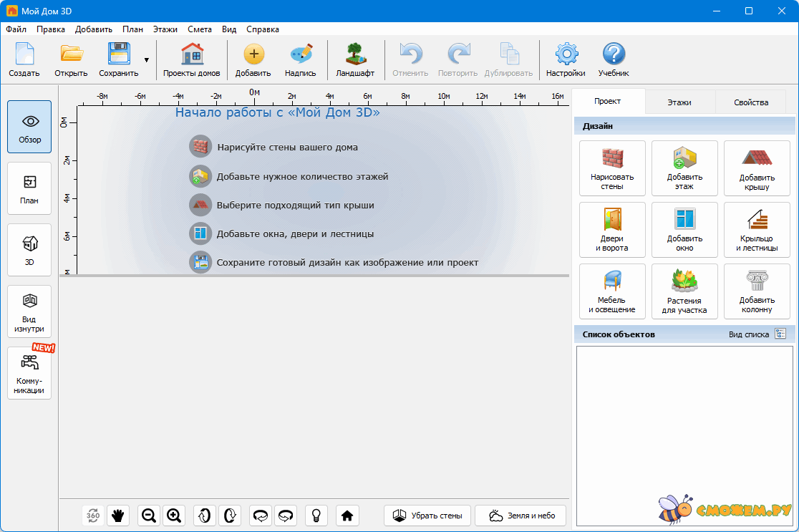The height and width of the screenshot is (532, 799).
Task: Click the Добавить окно window button
Action: (684, 230)
